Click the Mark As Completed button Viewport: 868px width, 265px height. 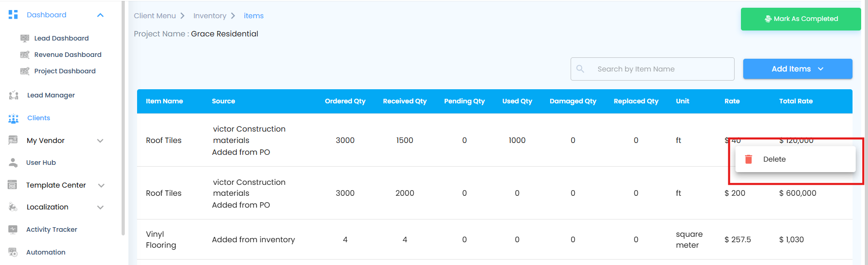click(x=801, y=19)
